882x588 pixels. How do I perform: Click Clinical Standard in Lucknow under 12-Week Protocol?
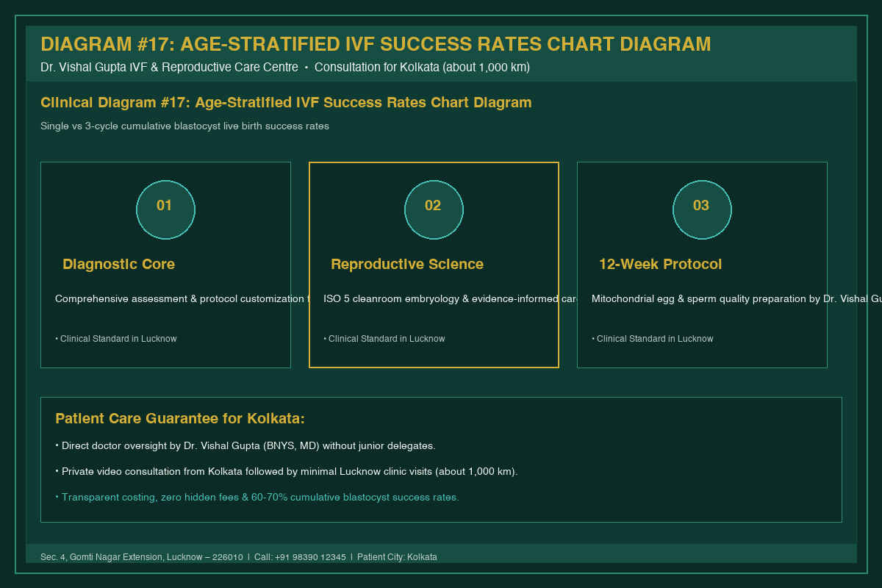pos(653,339)
